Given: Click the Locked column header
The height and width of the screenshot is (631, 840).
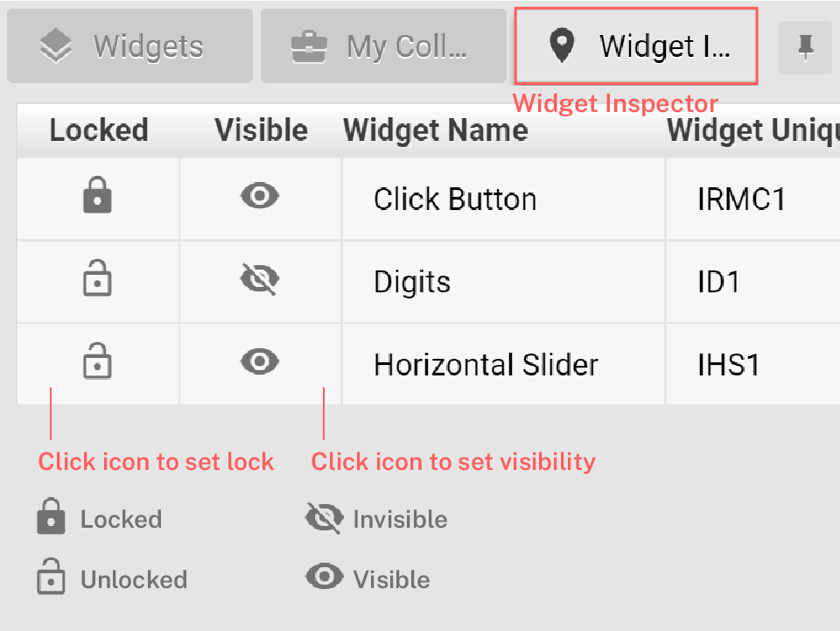Looking at the screenshot, I should 99,130.
